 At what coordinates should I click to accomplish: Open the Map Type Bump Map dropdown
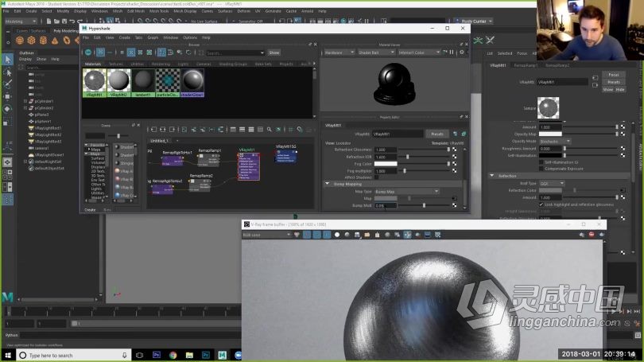(x=406, y=192)
